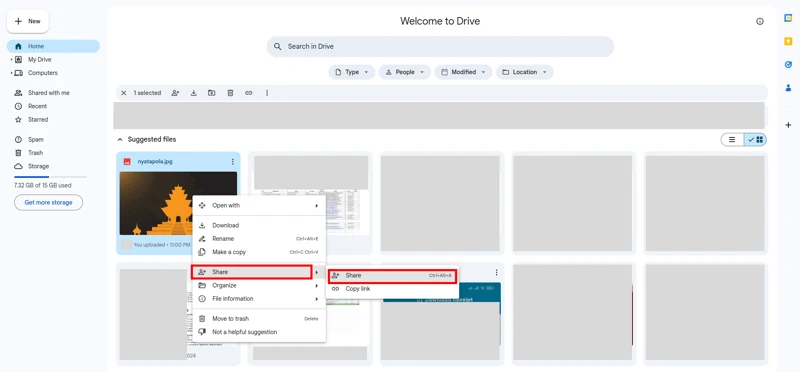Open Google Keep side panel icon
800x372 pixels.
788,41
